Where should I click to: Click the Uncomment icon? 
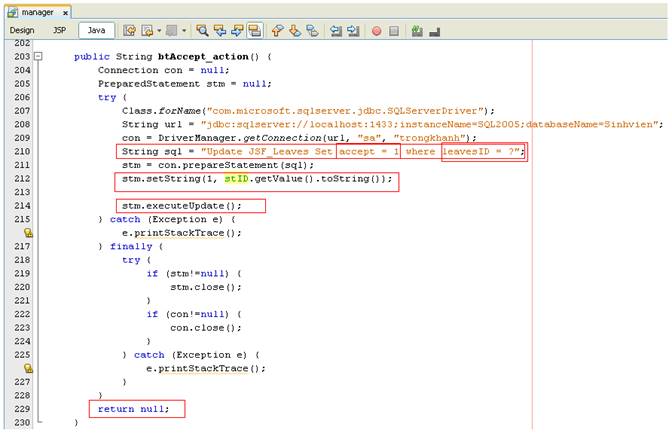[435, 31]
